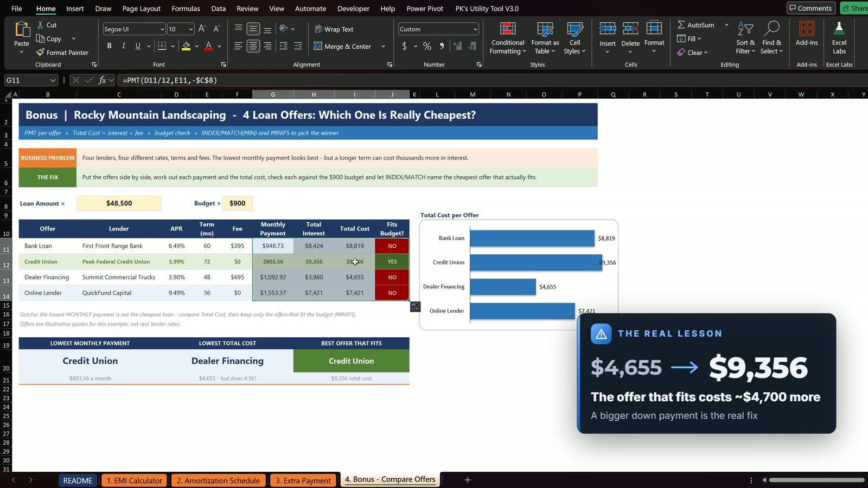The width and height of the screenshot is (868, 488).
Task: Click Quick Analysis icon below table
Action: click(415, 307)
